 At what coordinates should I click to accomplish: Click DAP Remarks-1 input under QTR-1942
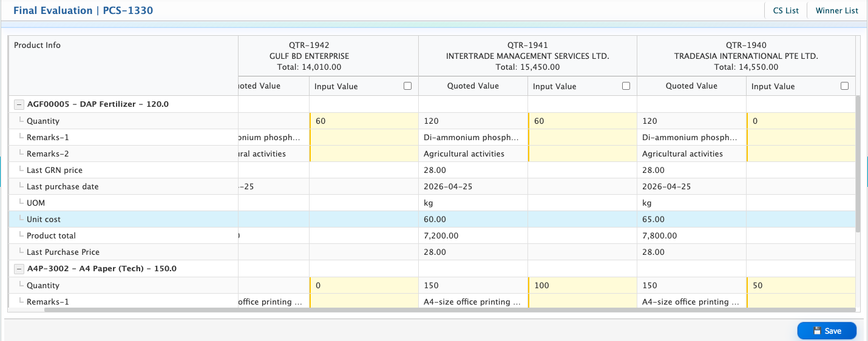point(364,137)
